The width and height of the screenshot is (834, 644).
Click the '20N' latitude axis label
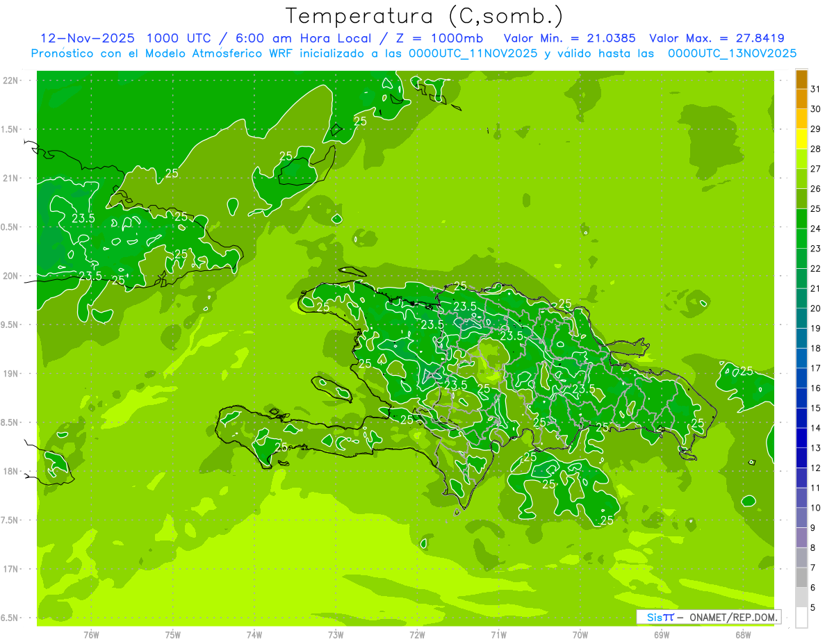coord(11,276)
